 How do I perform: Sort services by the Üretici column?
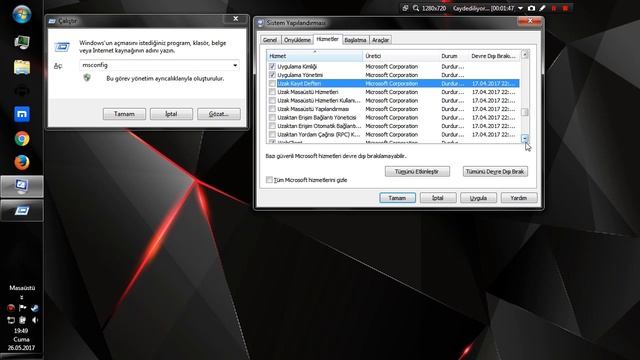click(x=400, y=56)
